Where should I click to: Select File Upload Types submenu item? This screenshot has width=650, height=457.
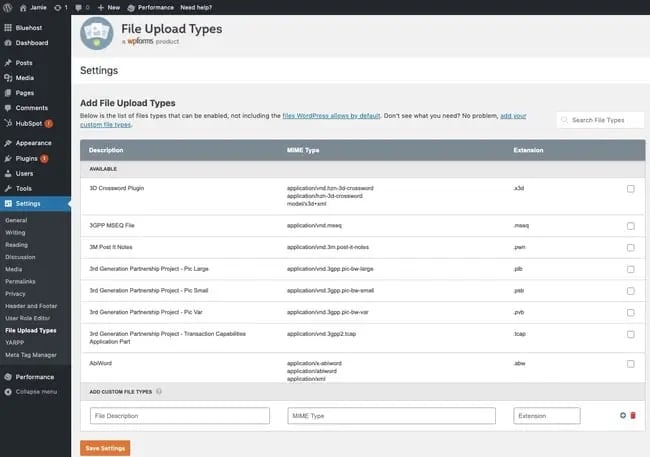pos(31,331)
